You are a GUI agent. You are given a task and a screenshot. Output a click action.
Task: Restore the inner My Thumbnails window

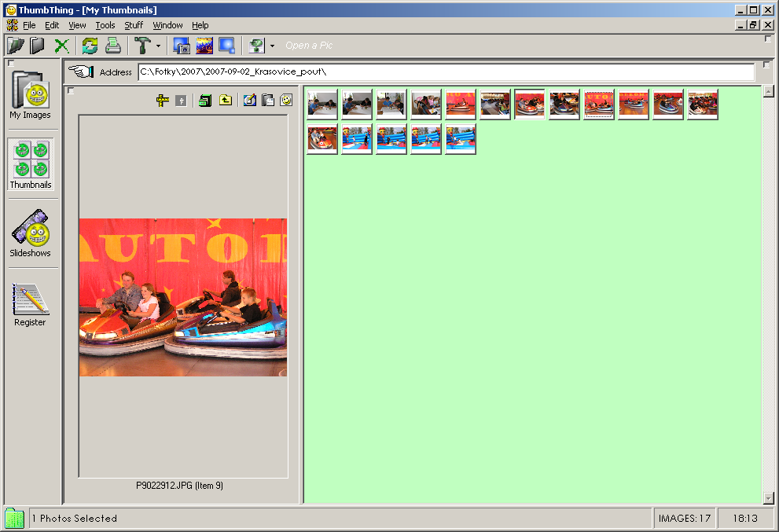pyautogui.click(x=754, y=25)
